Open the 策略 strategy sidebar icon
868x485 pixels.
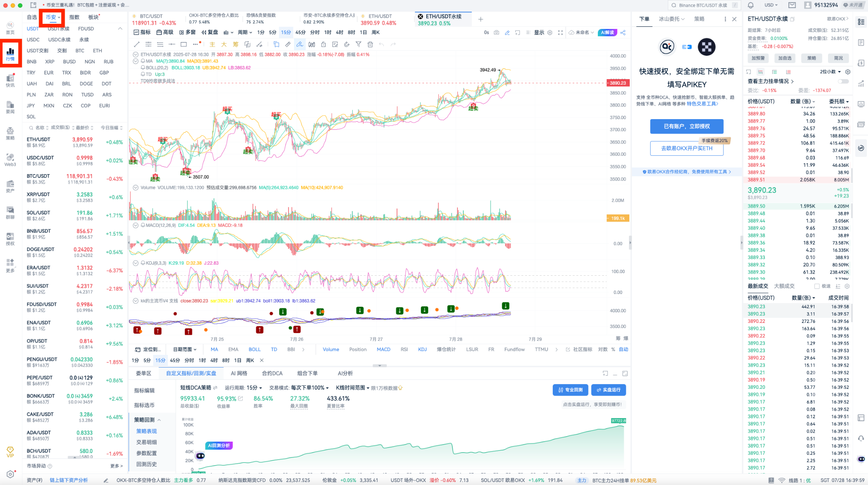10,133
